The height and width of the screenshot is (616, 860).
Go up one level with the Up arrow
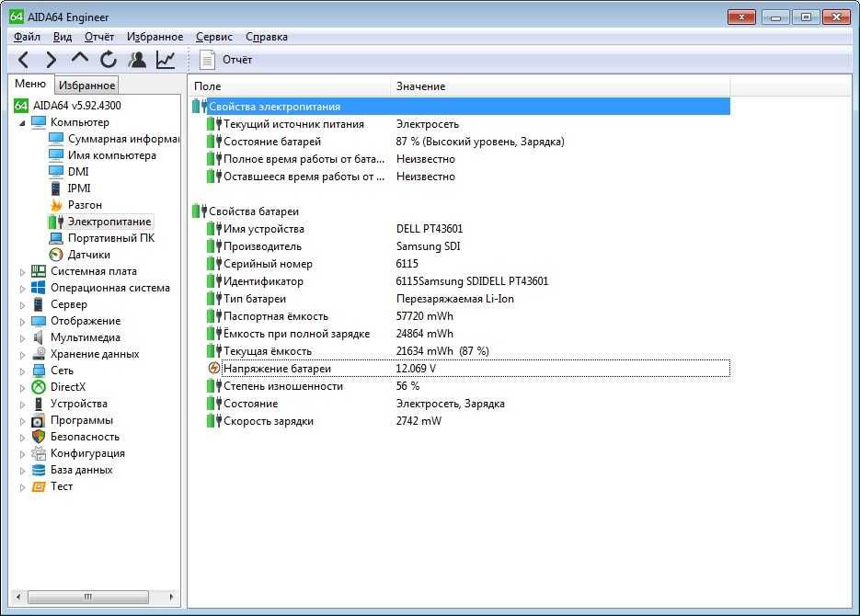[x=79, y=58]
